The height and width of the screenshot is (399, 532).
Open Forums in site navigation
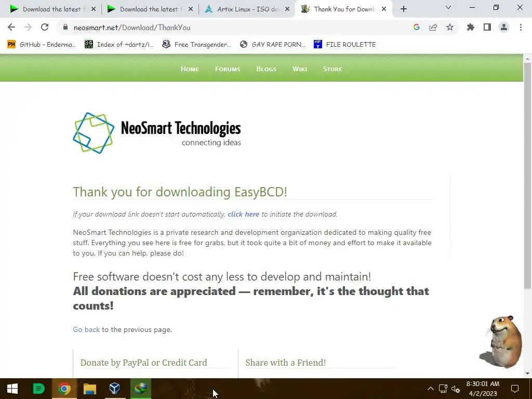tap(228, 69)
